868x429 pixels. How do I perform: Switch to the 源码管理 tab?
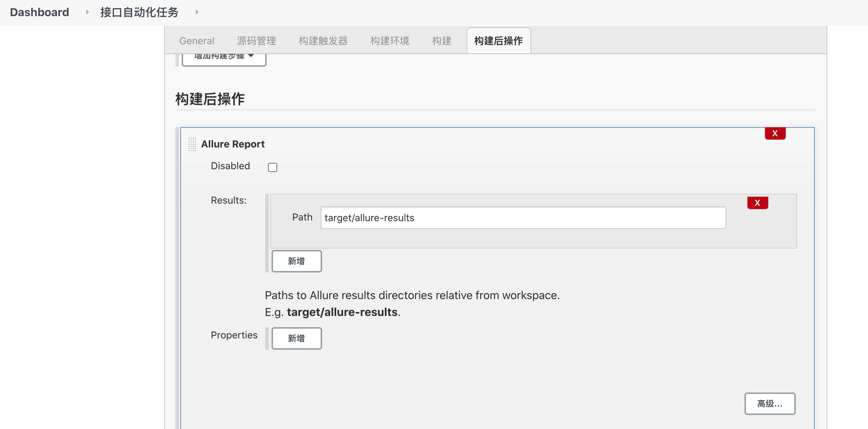coord(256,41)
